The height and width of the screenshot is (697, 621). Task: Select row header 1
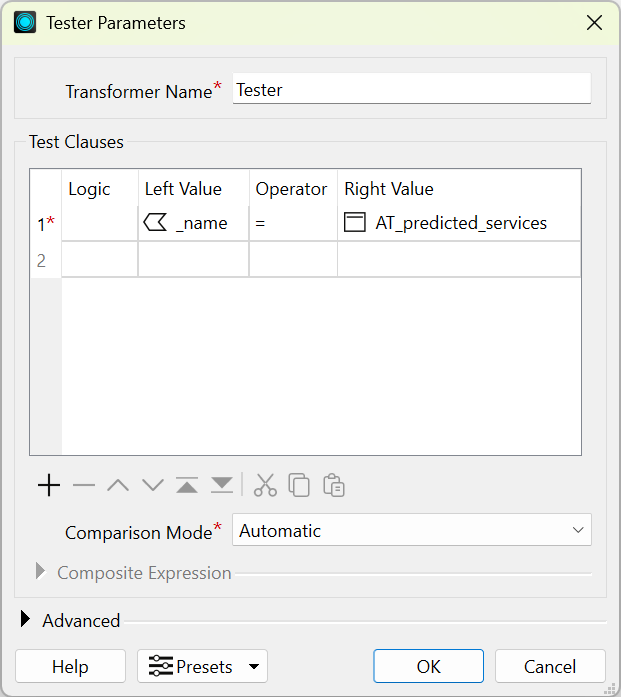[x=46, y=223]
